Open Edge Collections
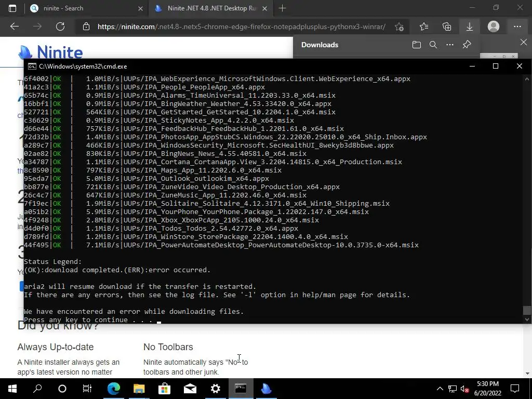The image size is (532, 399). click(x=447, y=26)
